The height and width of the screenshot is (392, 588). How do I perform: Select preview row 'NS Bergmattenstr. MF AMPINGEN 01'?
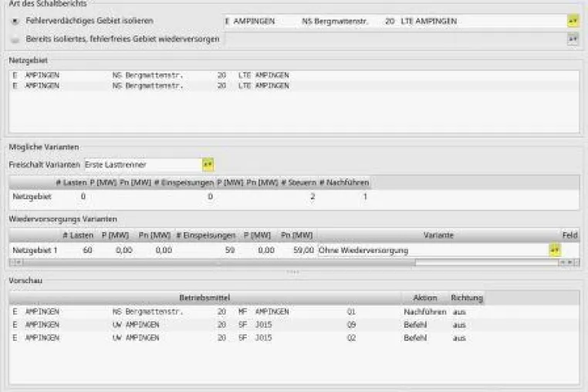(x=294, y=312)
